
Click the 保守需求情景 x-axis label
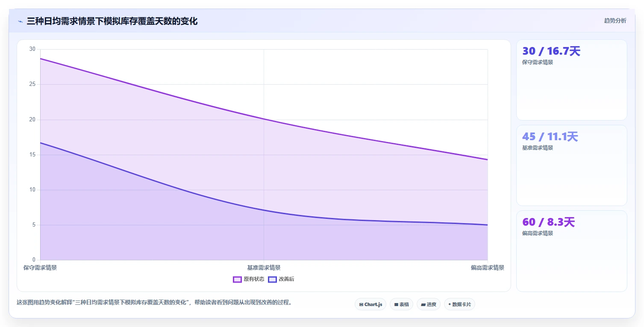(40, 268)
